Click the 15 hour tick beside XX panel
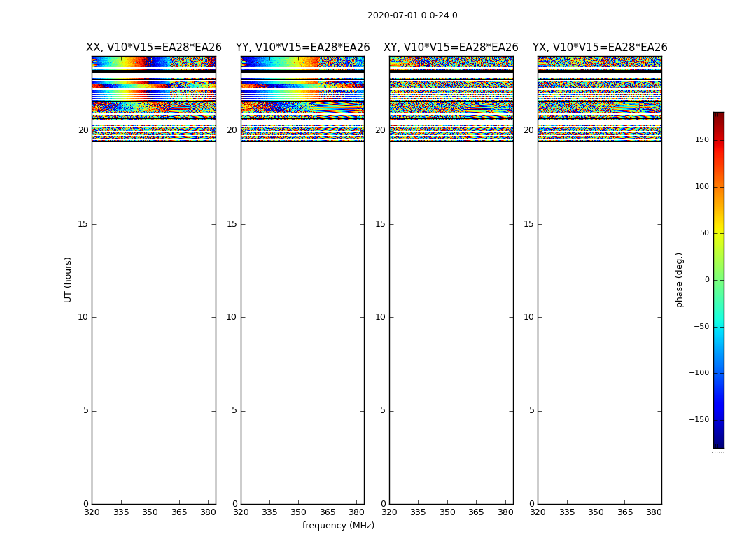 click(x=83, y=224)
